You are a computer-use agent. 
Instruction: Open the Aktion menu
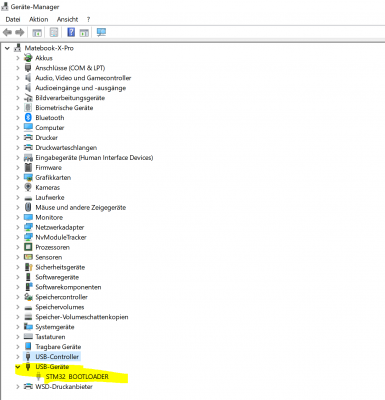point(39,19)
